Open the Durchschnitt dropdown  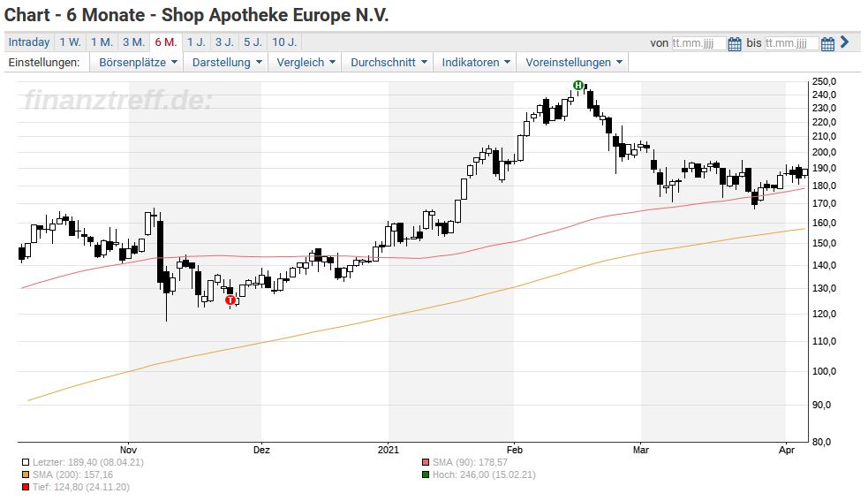pyautogui.click(x=388, y=62)
